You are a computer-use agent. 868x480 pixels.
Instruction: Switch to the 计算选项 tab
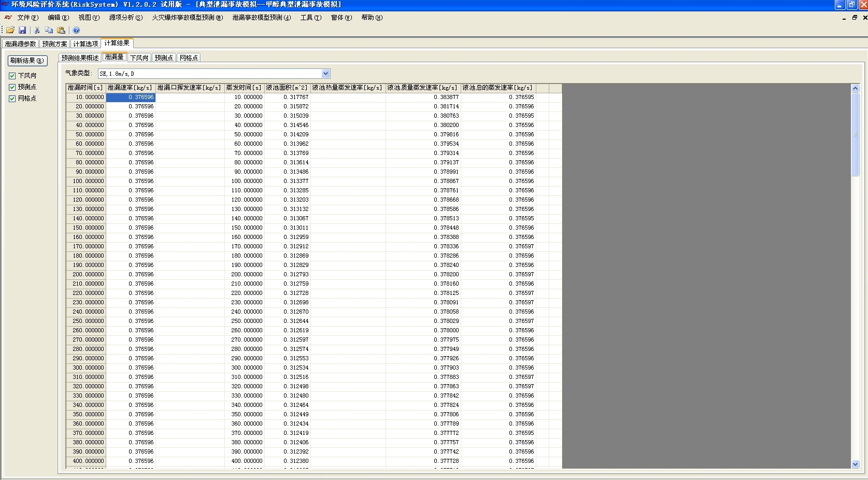click(x=86, y=44)
